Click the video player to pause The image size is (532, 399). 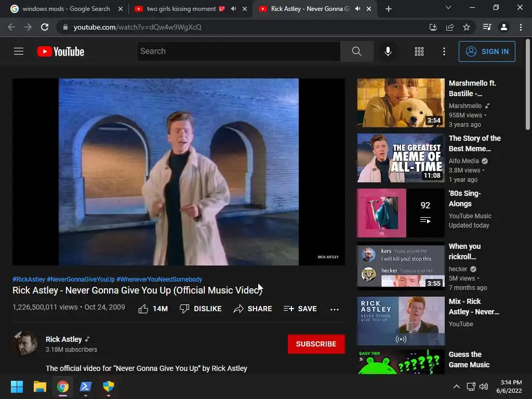(179, 172)
